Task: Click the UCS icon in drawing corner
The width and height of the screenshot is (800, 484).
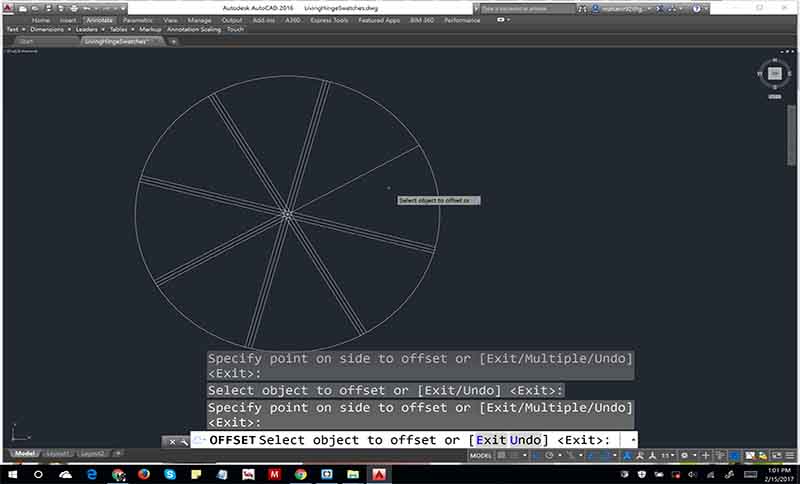Action: pos(20,431)
